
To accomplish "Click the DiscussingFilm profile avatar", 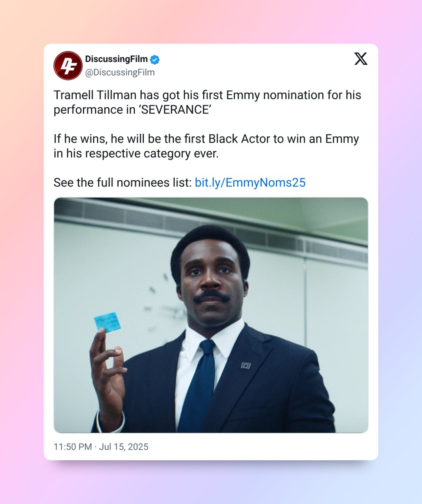I will [68, 66].
